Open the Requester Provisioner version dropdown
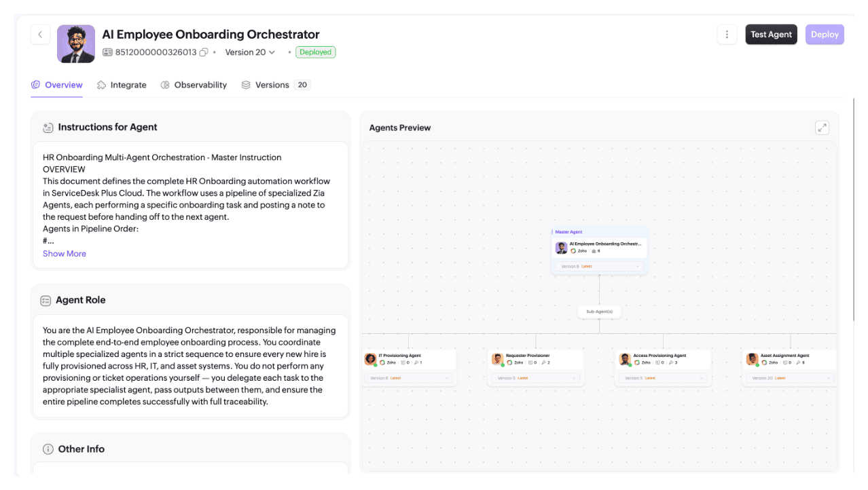The width and height of the screenshot is (868, 490). pyautogui.click(x=536, y=378)
